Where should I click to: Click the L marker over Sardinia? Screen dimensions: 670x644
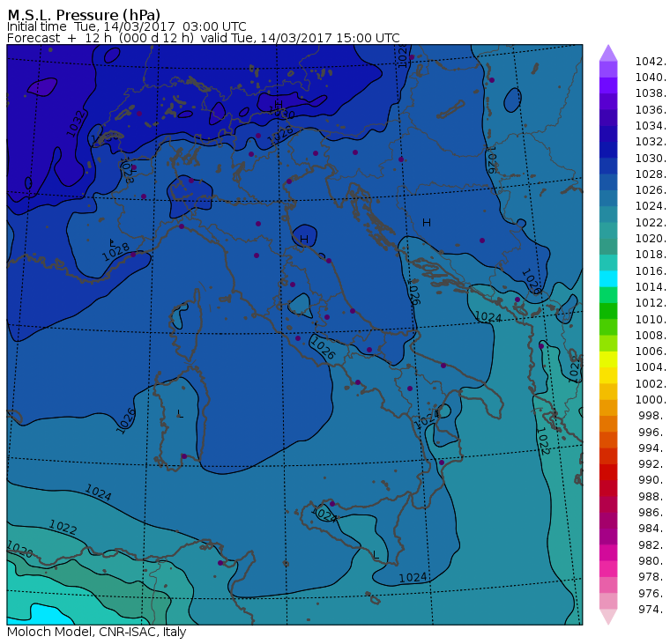(x=180, y=413)
